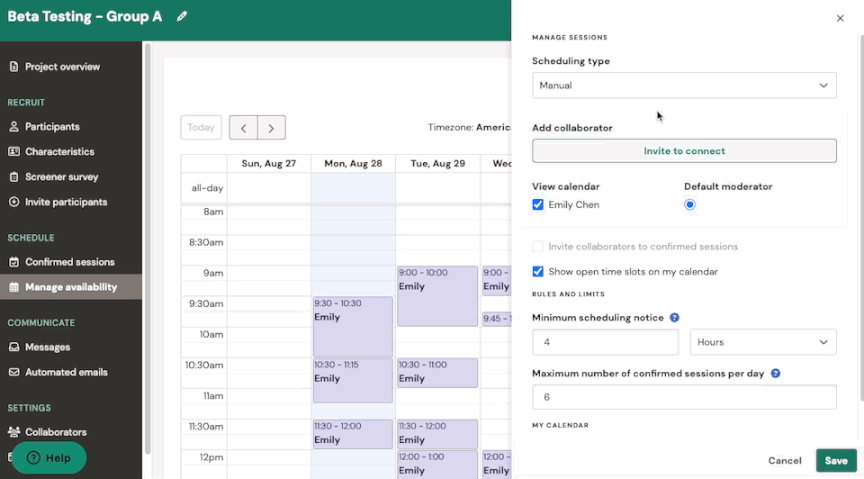Click the help icon beside Minimum scheduling notice
Image resolution: width=864 pixels, height=479 pixels.
click(674, 318)
